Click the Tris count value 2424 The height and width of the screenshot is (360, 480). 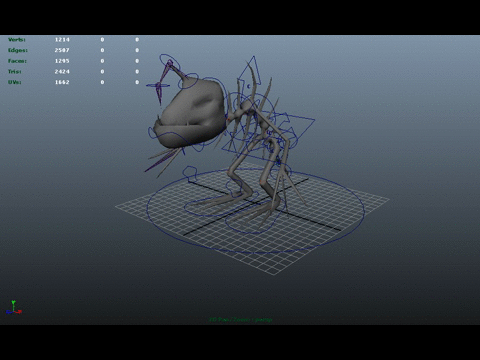click(x=62, y=72)
